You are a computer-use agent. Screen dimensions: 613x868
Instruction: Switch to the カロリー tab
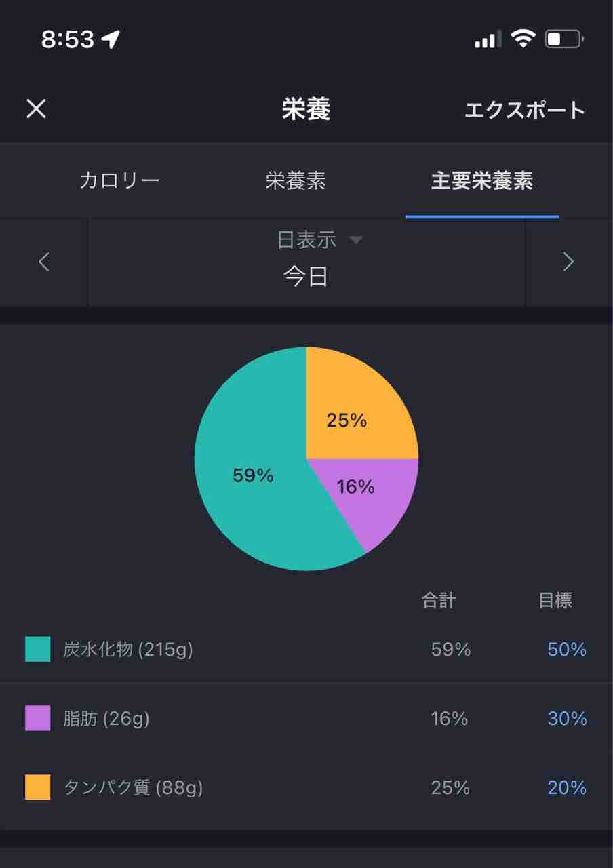120,180
